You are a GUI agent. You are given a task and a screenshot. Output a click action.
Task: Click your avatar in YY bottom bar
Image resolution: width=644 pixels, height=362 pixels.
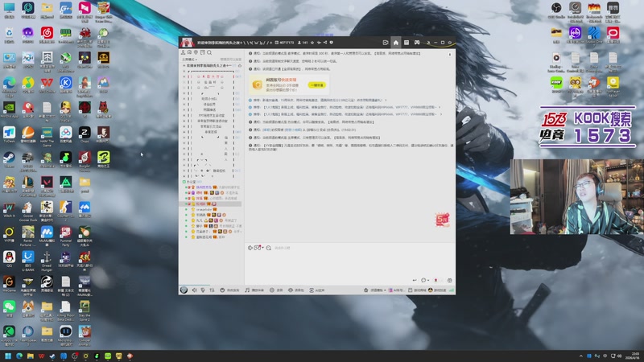coord(184,290)
